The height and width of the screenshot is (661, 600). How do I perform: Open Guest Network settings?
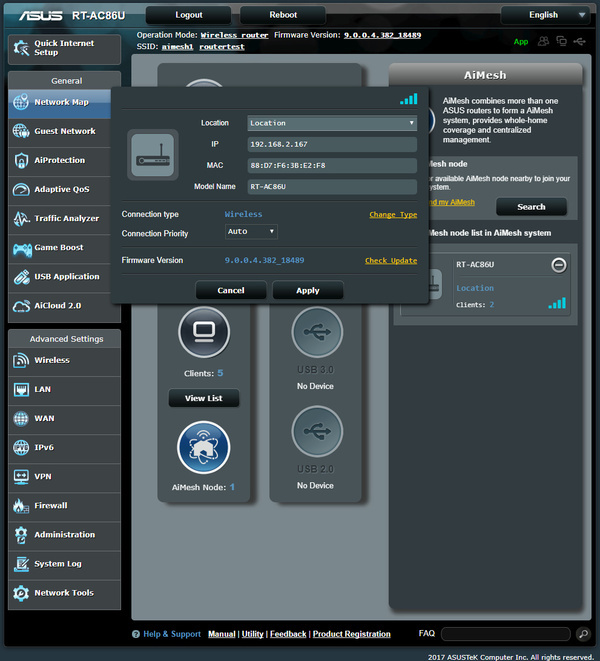point(59,132)
